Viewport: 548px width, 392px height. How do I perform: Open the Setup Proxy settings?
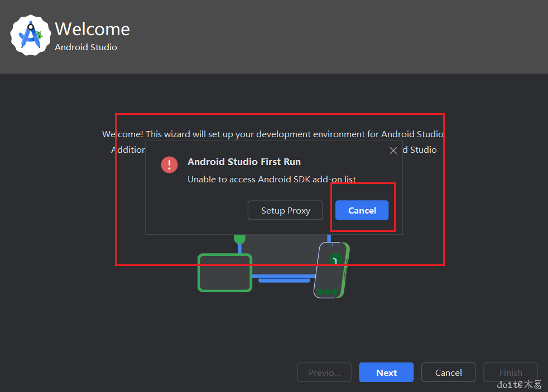pyautogui.click(x=285, y=210)
